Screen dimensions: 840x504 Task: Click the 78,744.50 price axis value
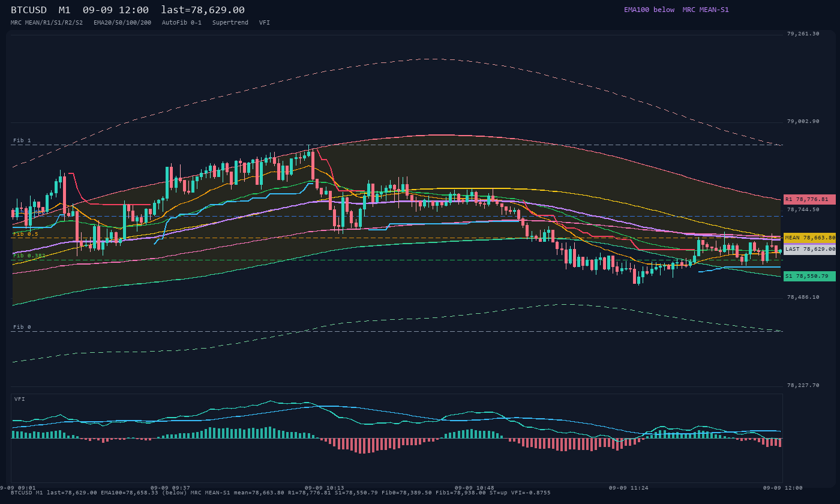coord(803,209)
